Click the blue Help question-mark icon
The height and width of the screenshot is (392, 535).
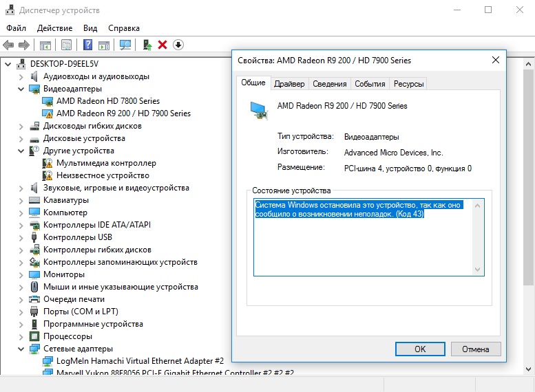point(87,45)
